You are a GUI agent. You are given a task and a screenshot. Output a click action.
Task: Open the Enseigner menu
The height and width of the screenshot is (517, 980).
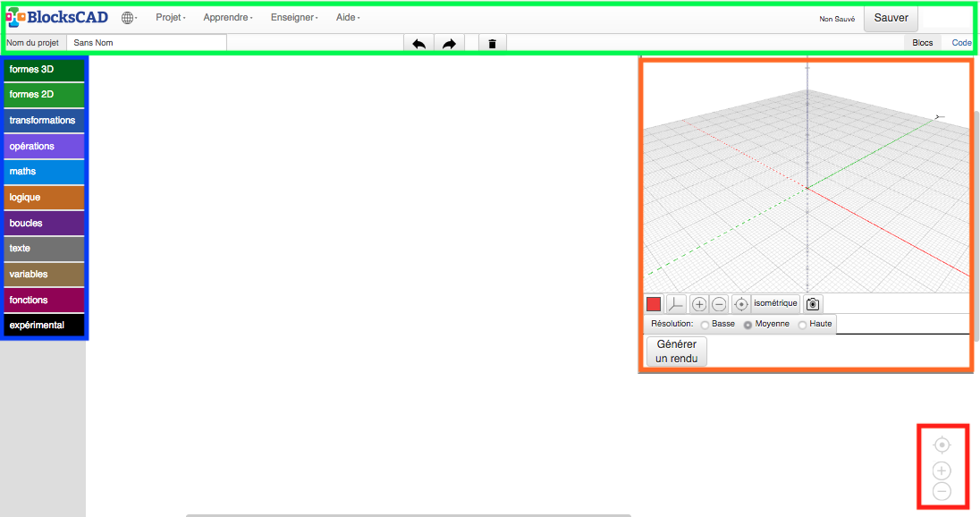coord(294,18)
